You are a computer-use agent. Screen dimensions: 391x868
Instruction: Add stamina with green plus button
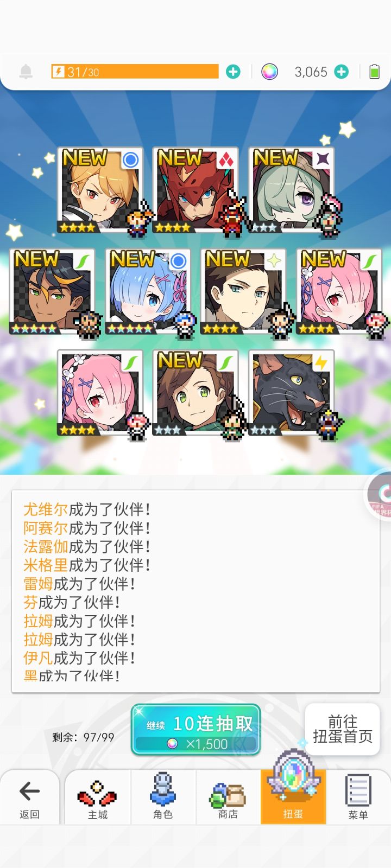[233, 72]
